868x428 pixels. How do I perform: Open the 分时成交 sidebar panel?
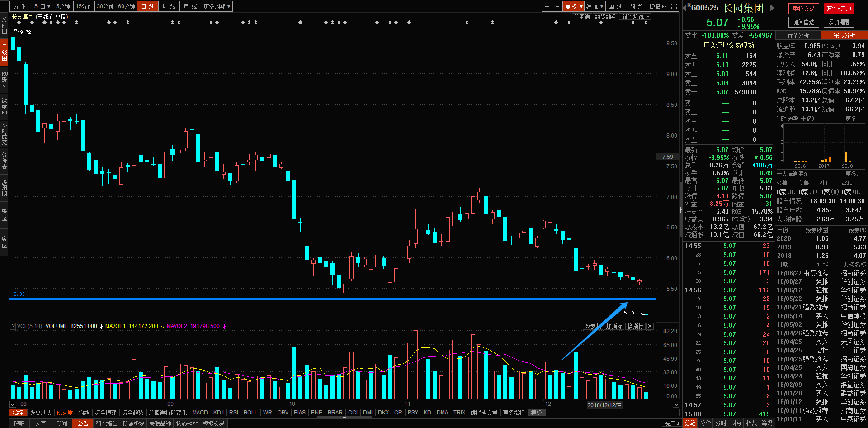(x=5, y=134)
